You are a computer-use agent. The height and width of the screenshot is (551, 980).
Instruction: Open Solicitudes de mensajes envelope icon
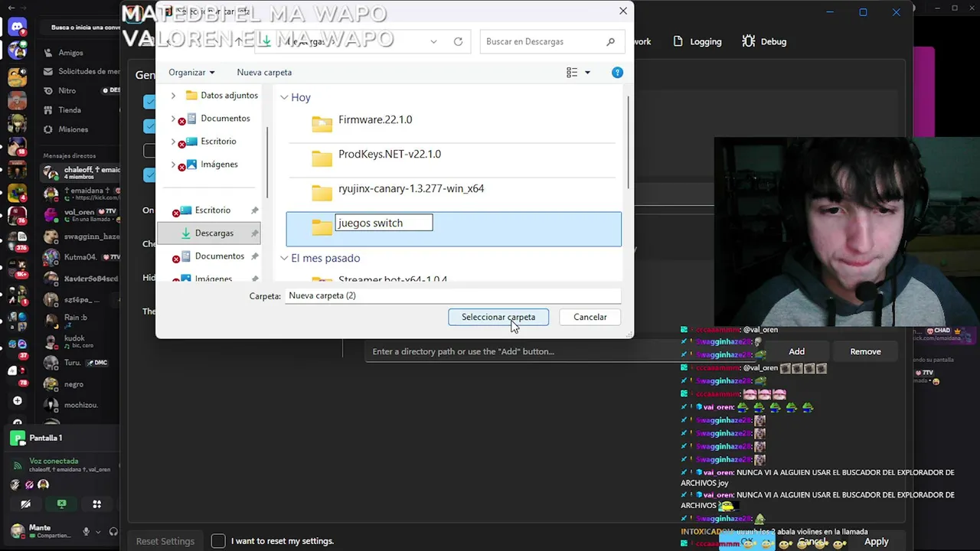tap(50, 71)
